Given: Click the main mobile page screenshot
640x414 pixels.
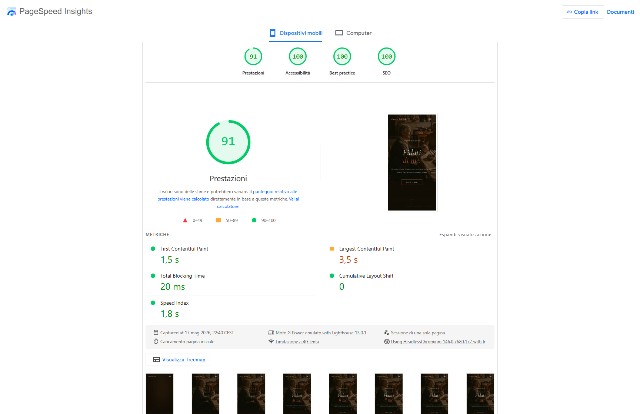Looking at the screenshot, I should pyautogui.click(x=412, y=162).
